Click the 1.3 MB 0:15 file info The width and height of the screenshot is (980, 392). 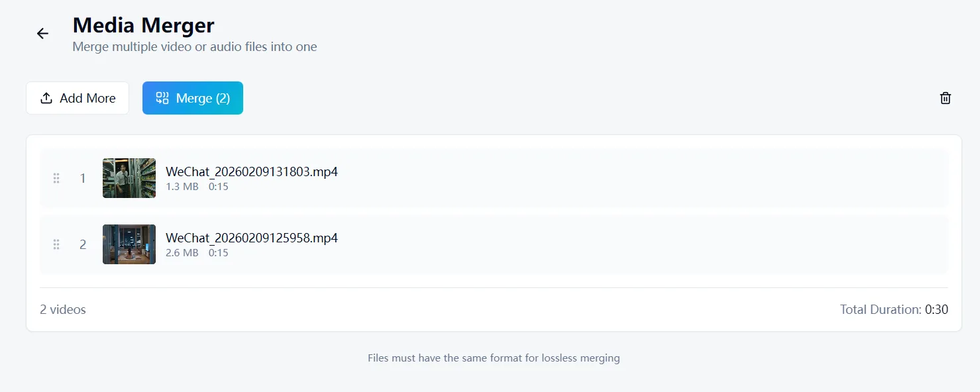click(x=197, y=187)
